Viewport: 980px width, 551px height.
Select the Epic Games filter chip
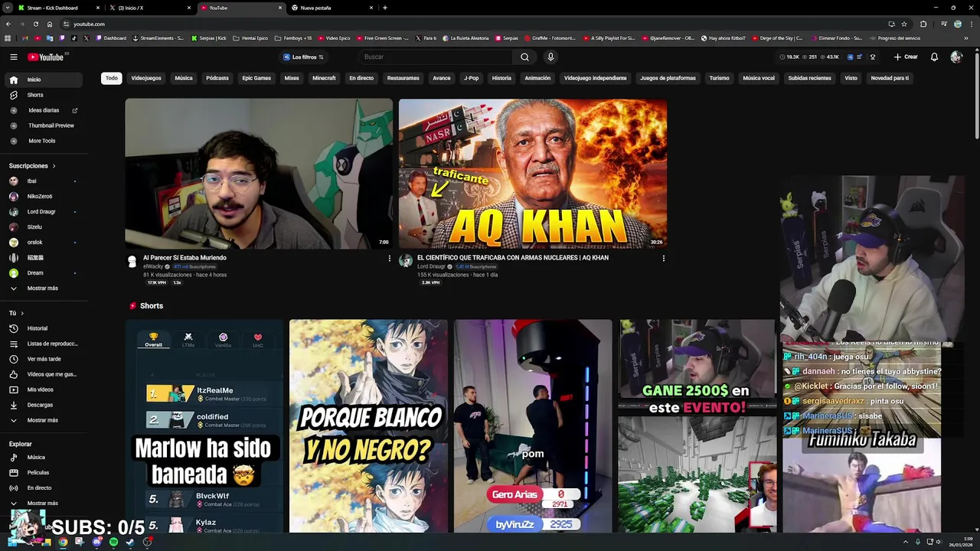coord(256,78)
